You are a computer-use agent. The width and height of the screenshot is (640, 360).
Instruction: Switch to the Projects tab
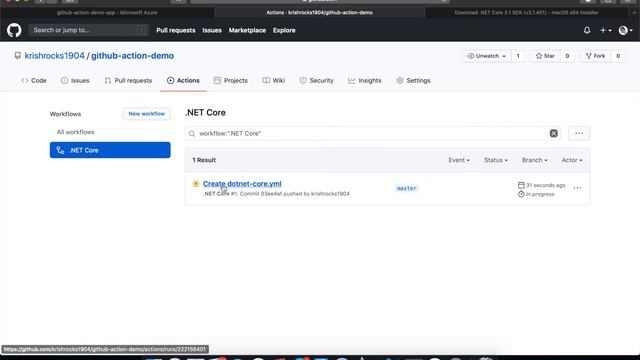pos(231,81)
